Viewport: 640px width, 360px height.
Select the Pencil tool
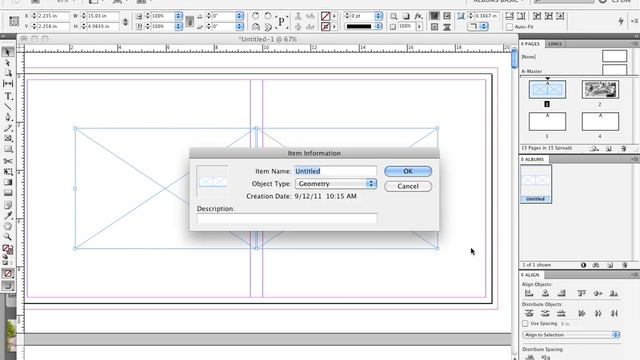click(8, 128)
